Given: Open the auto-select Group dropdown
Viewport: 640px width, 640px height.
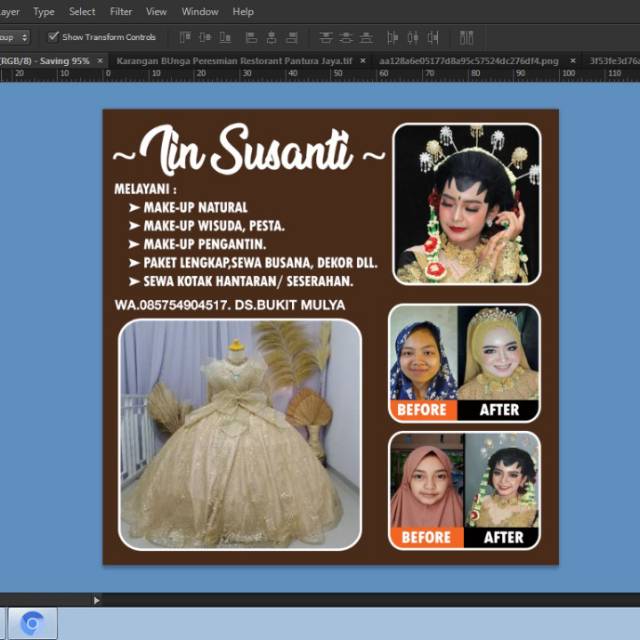Looking at the screenshot, I should click(14, 37).
